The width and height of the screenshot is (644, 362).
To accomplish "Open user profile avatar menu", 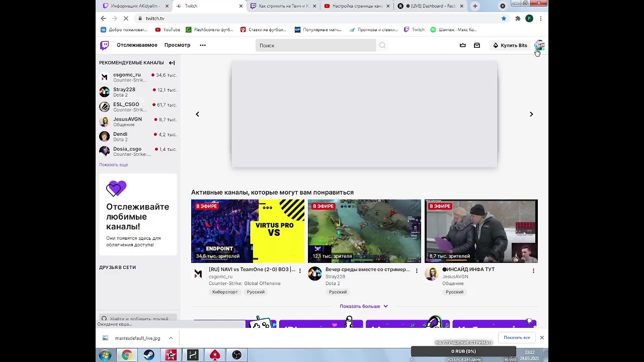I will click(539, 45).
